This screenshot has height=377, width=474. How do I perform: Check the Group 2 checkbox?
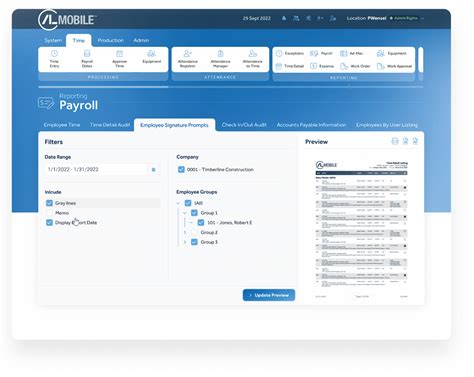coord(194,232)
